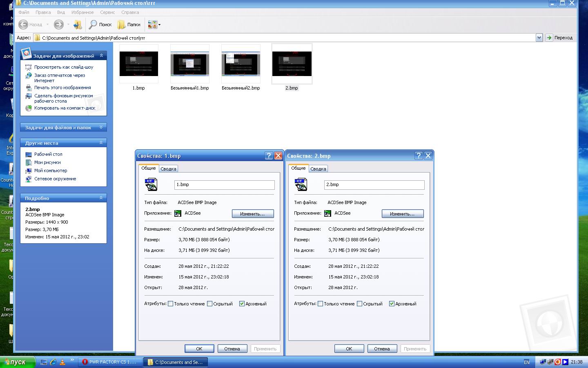This screenshot has width=588, height=368.
Task: Click the Up folder toolbar icon
Action: click(x=77, y=25)
